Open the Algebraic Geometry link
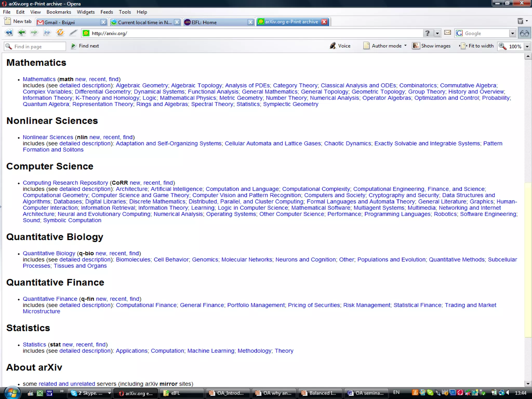532x399 pixels. pos(142,85)
